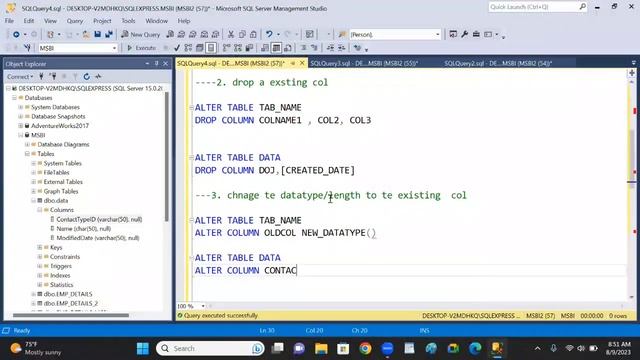640x360 pixels.
Task: Click the uncomment selected lines icon
Action: point(314,48)
